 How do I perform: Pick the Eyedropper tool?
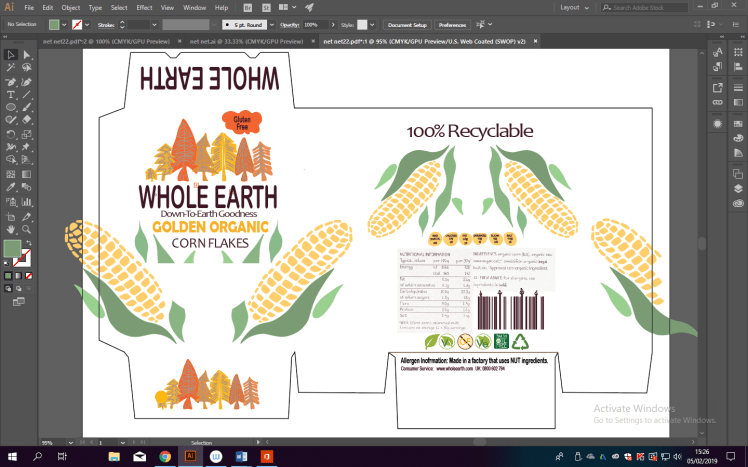(x=10, y=187)
